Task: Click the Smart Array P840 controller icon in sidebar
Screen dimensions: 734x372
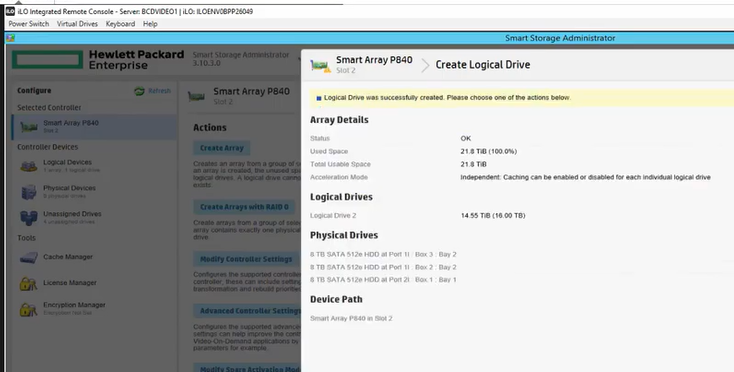Action: pos(29,127)
